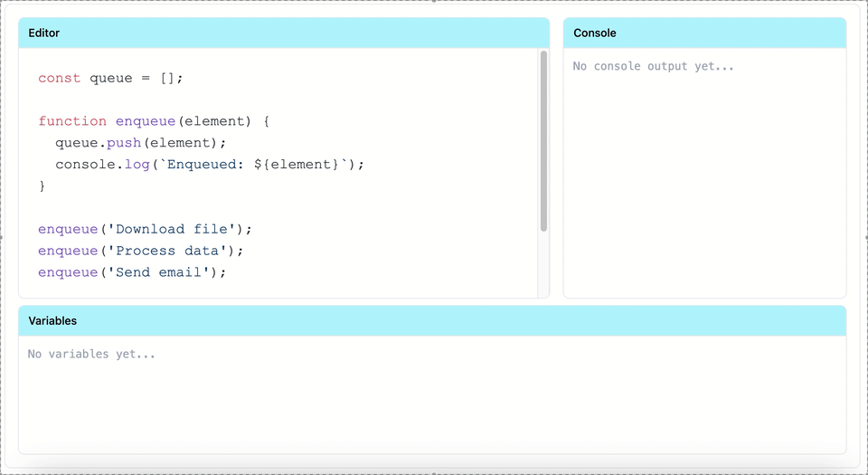Click the closing brace line of enqueue
Screen dimensions: 868x475
click(x=42, y=186)
